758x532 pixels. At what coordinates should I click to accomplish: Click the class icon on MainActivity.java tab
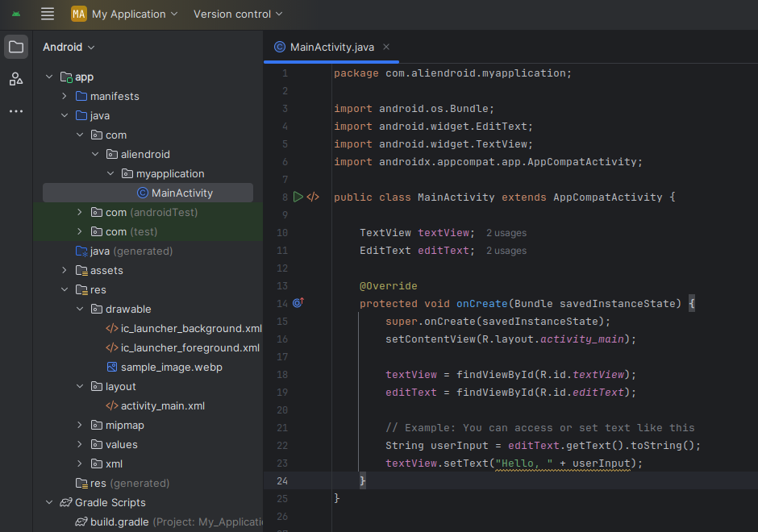click(x=280, y=47)
